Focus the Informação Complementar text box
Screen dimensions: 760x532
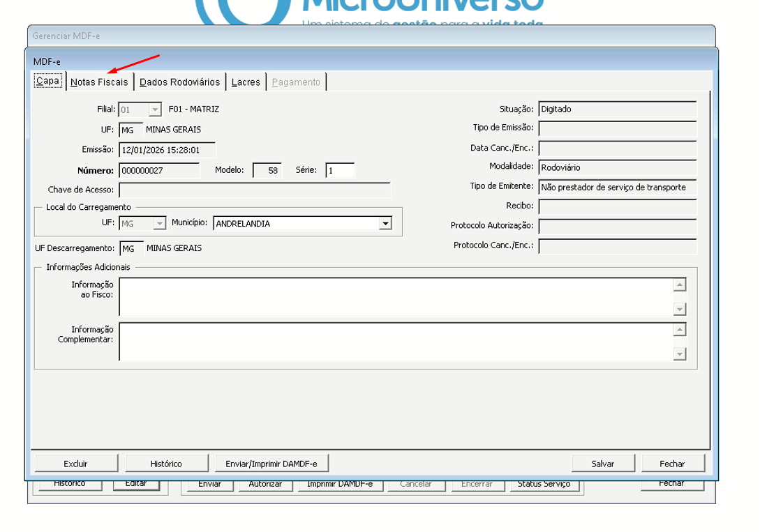(396, 342)
